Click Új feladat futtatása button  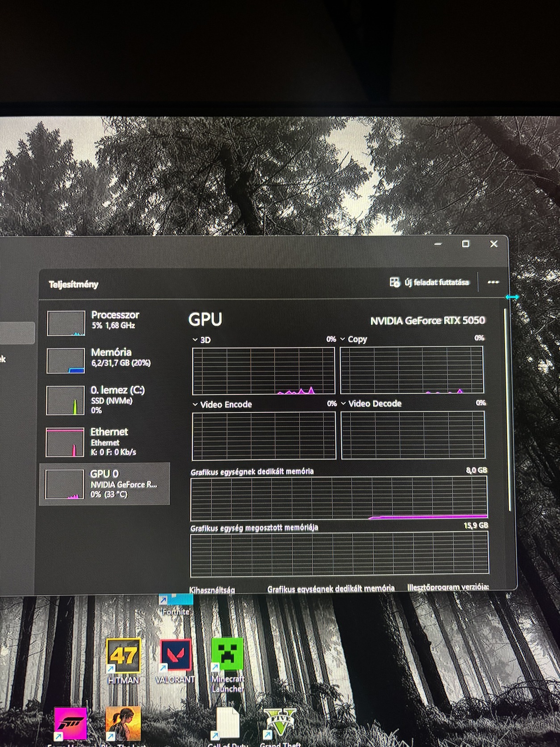click(x=430, y=282)
